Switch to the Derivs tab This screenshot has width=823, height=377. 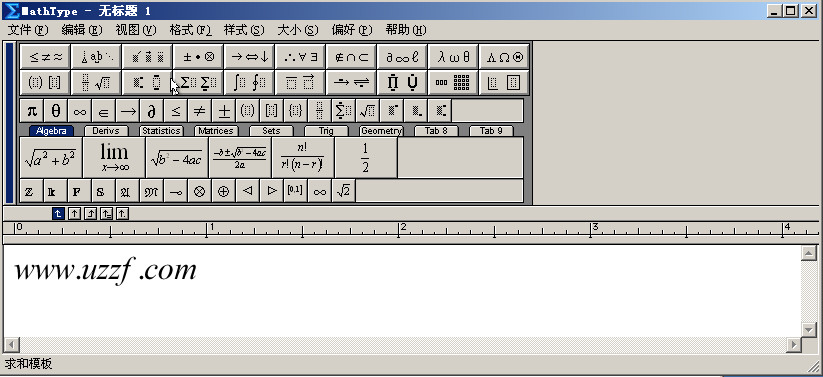click(106, 131)
